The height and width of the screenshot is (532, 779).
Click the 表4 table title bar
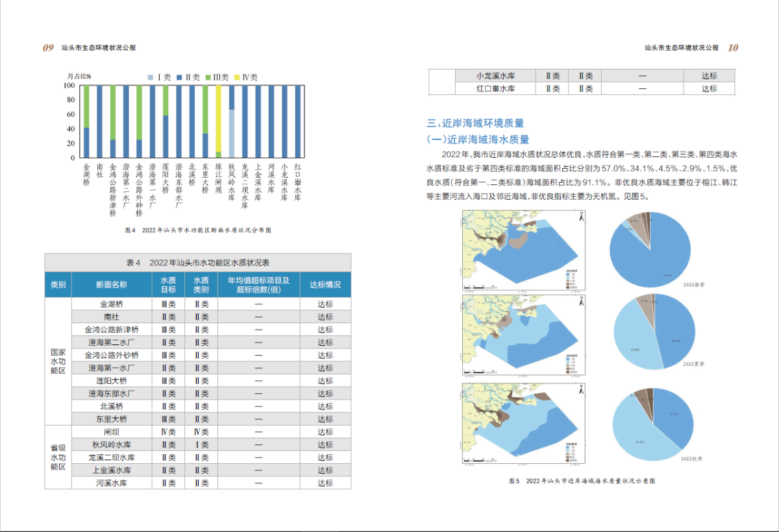point(198,262)
